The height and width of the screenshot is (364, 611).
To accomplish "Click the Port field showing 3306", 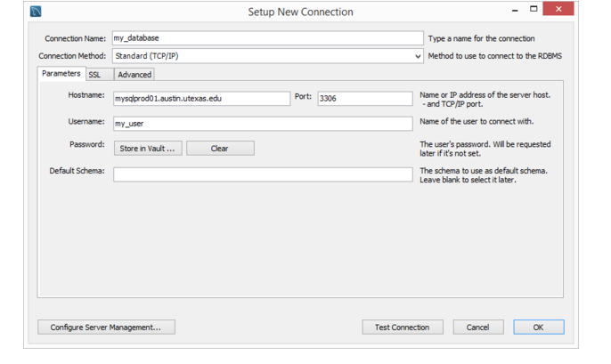I will click(365, 99).
